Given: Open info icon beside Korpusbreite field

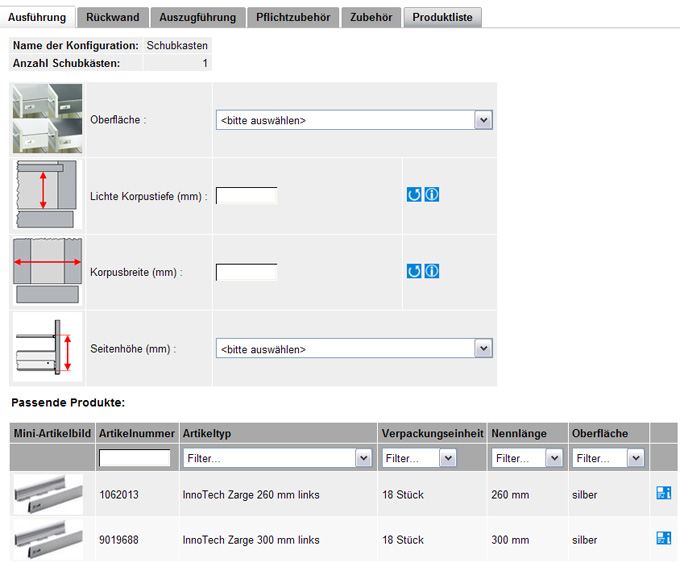Looking at the screenshot, I should pyautogui.click(x=431, y=271).
